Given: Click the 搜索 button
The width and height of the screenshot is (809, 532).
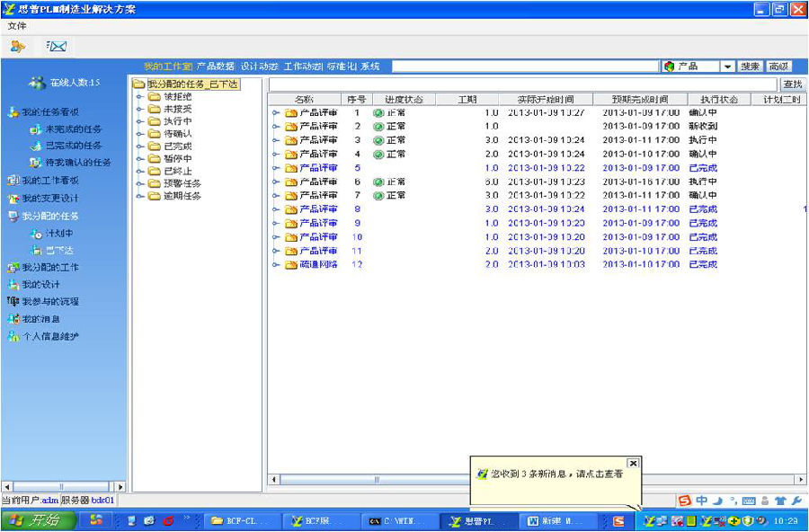Looking at the screenshot, I should click(x=750, y=66).
